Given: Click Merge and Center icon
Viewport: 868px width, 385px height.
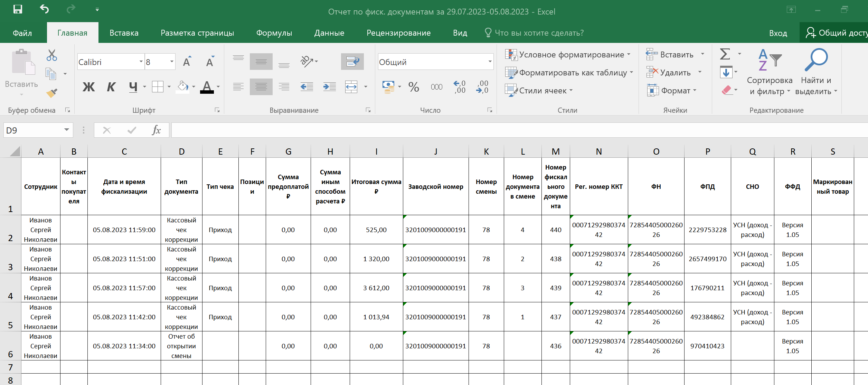Looking at the screenshot, I should [x=351, y=86].
